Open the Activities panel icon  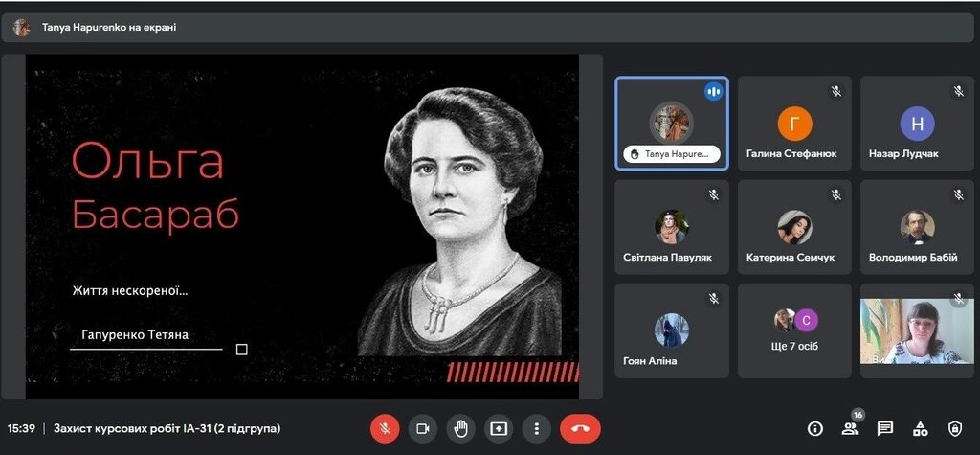[920, 428]
